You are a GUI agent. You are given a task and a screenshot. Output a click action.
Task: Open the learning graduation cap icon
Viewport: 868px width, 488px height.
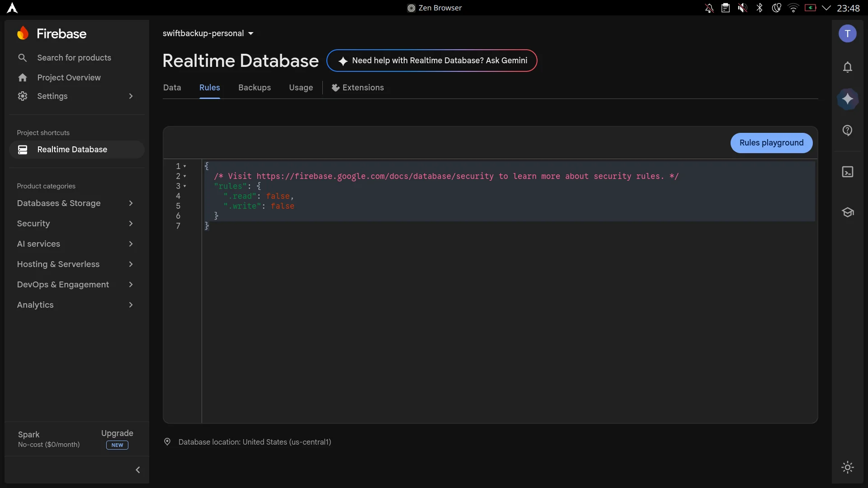(848, 212)
